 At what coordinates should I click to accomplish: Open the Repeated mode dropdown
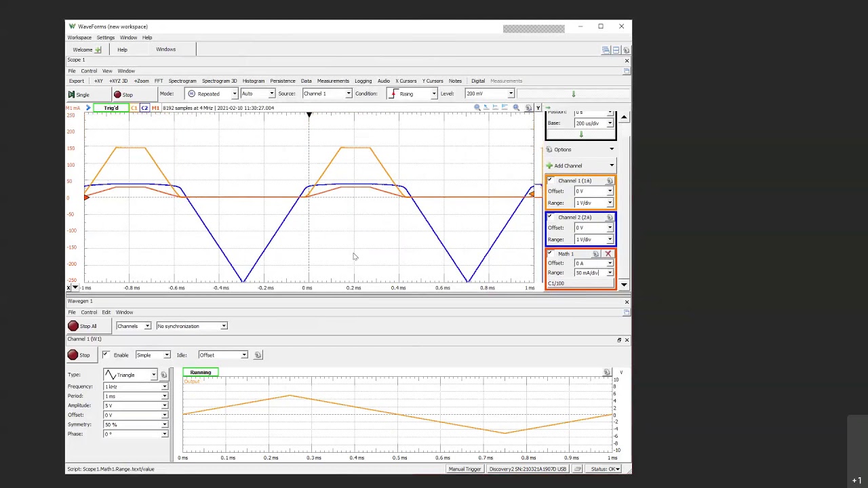pyautogui.click(x=235, y=94)
